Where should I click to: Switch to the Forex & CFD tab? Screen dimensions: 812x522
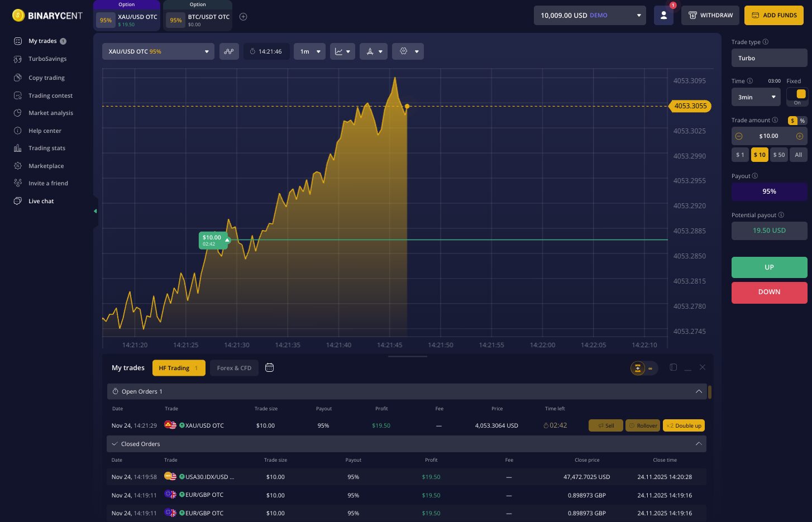point(234,368)
